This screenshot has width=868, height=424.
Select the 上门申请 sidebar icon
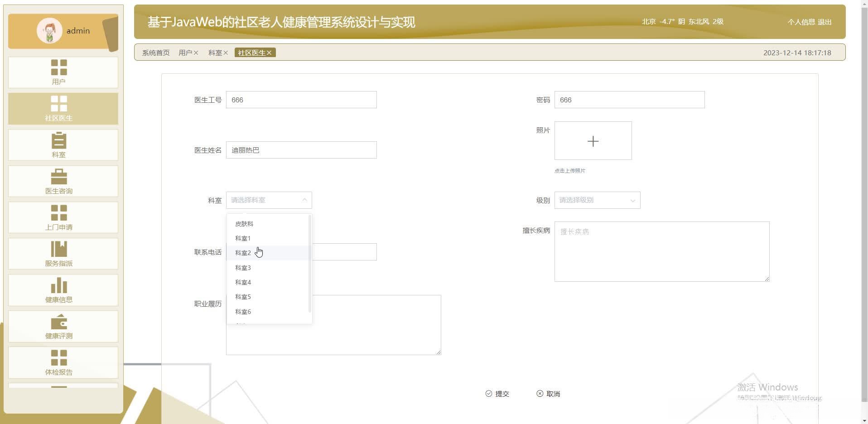tap(63, 217)
